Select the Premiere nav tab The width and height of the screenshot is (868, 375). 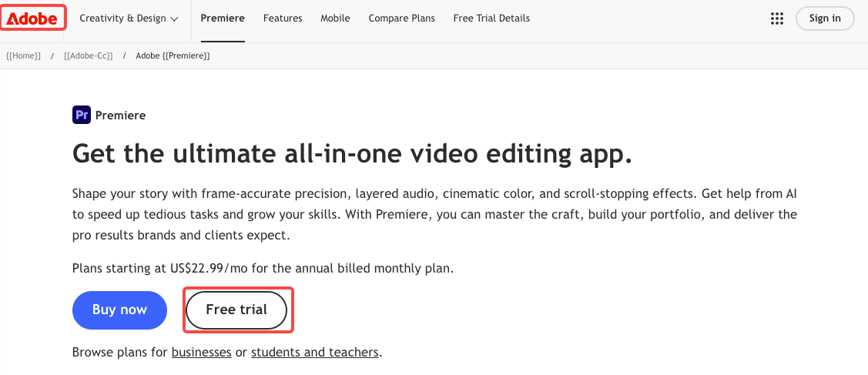click(x=223, y=18)
